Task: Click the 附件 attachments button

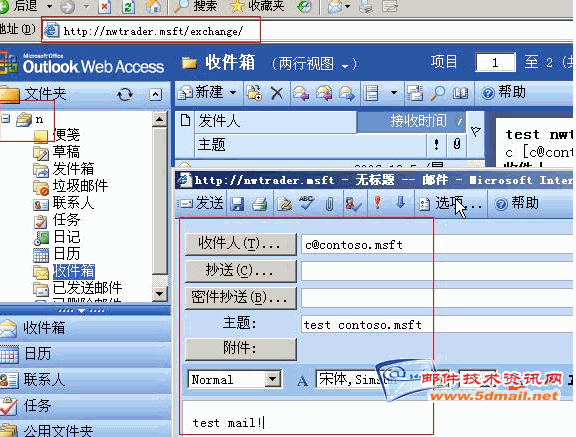Action: pyautogui.click(x=241, y=348)
